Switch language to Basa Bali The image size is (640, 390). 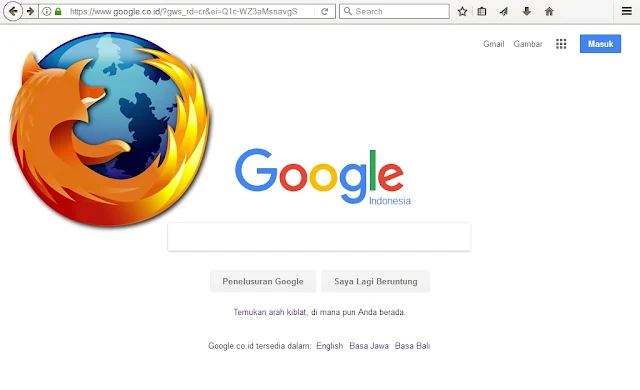pos(412,346)
